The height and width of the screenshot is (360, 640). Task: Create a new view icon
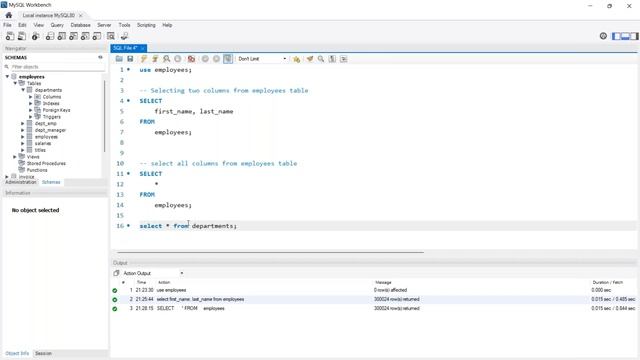[x=73, y=36]
